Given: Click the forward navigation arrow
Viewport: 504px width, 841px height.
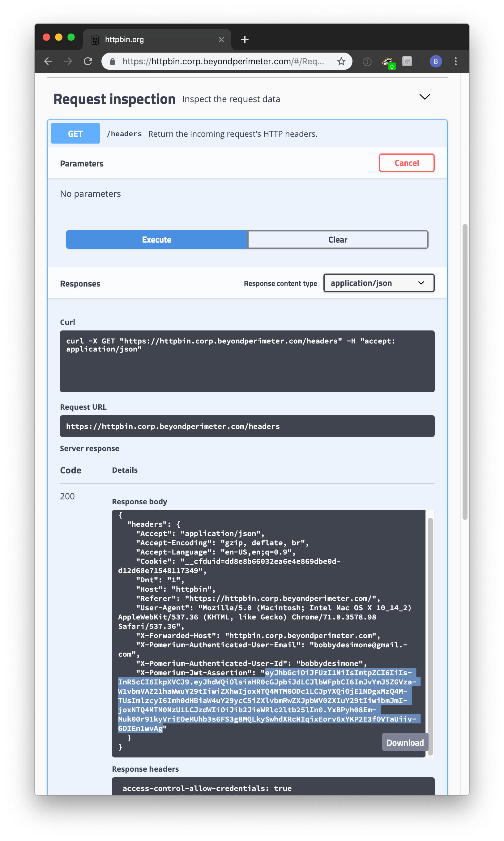Looking at the screenshot, I should point(68,62).
